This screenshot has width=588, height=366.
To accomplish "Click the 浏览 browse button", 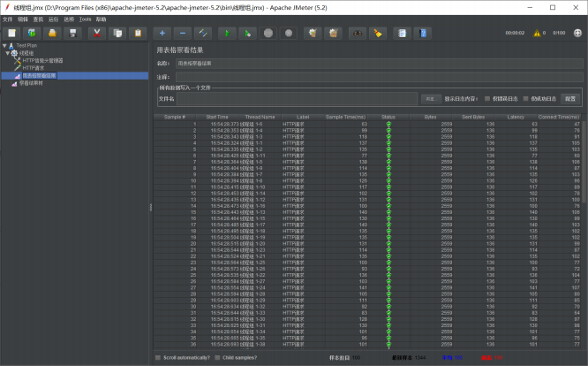I will coord(430,98).
